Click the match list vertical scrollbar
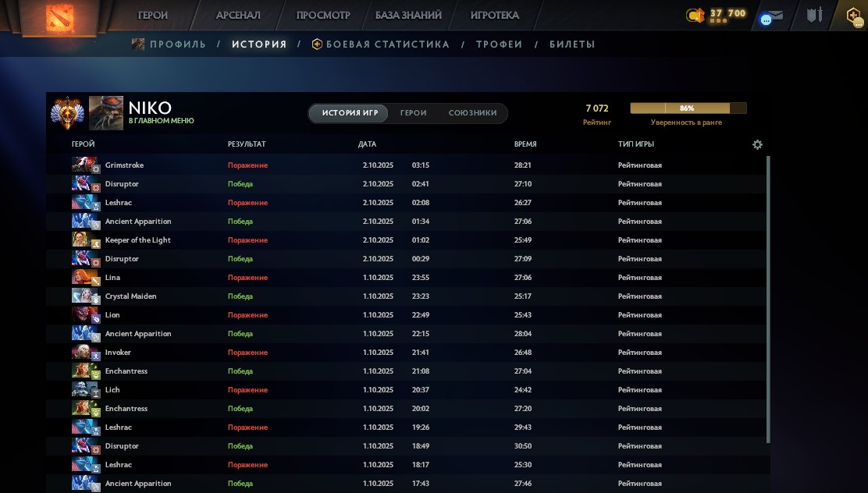 point(768,296)
